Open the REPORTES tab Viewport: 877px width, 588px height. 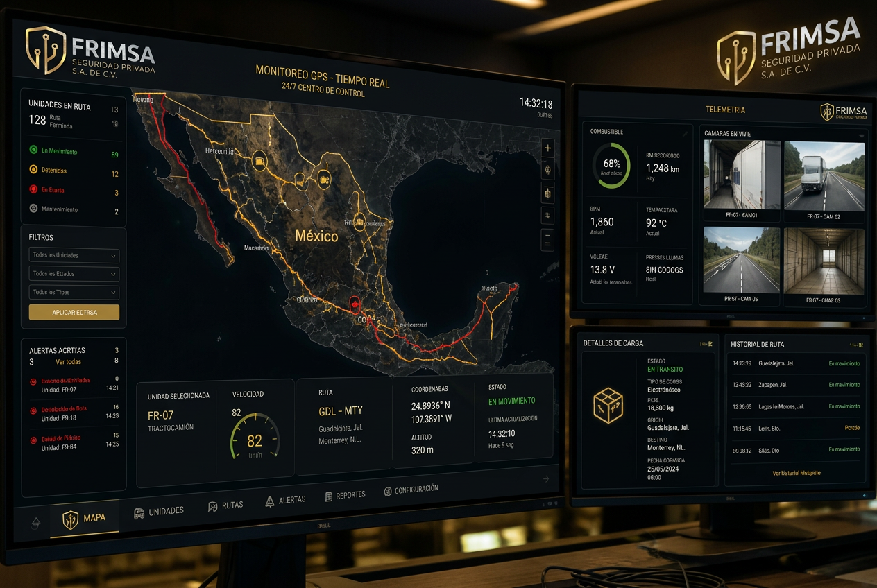[x=345, y=496]
